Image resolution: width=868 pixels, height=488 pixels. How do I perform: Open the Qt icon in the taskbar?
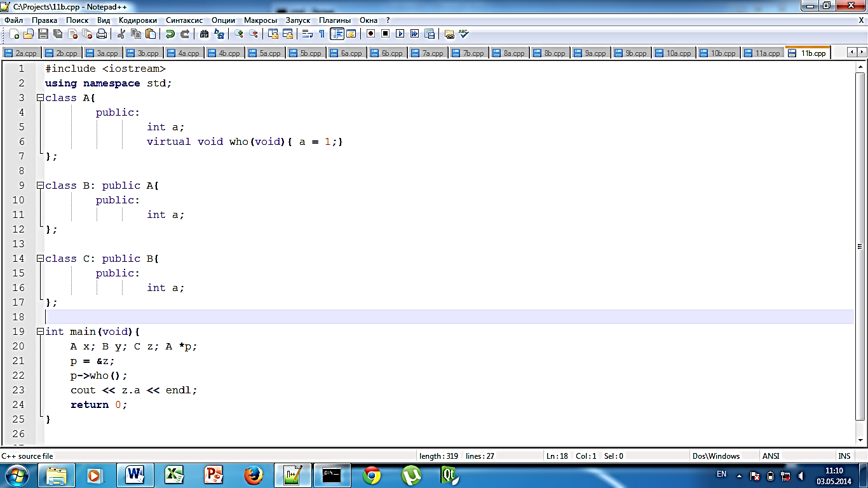[x=451, y=475]
